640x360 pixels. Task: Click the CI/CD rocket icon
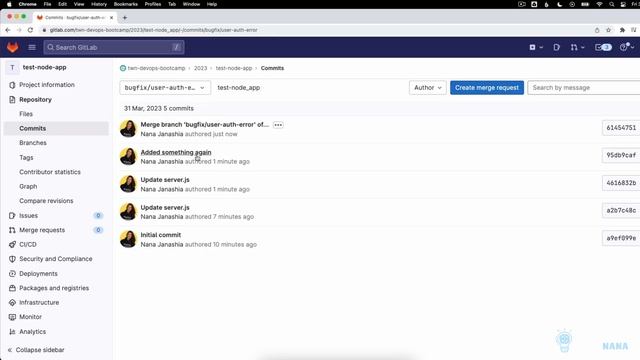coord(12,244)
